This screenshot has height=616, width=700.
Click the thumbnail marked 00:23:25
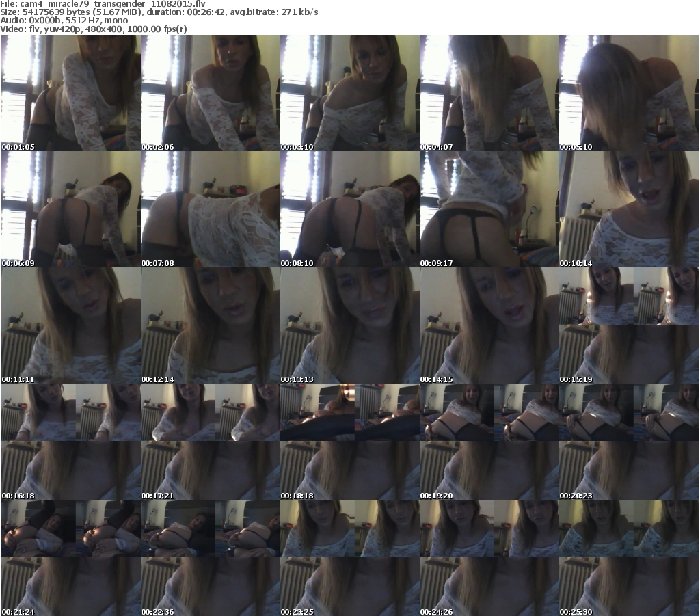[350, 558]
